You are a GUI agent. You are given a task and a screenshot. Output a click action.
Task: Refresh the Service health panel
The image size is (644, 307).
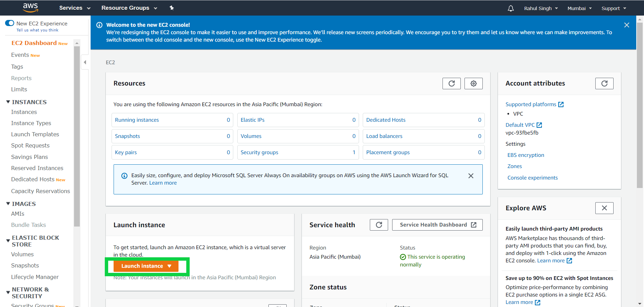coord(379,225)
